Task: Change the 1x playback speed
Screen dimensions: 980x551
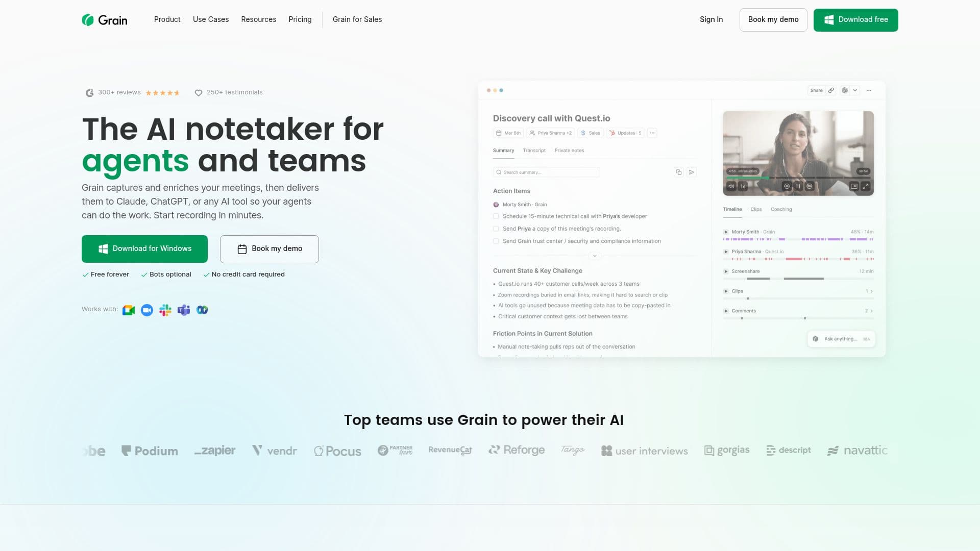Action: pos(743,186)
